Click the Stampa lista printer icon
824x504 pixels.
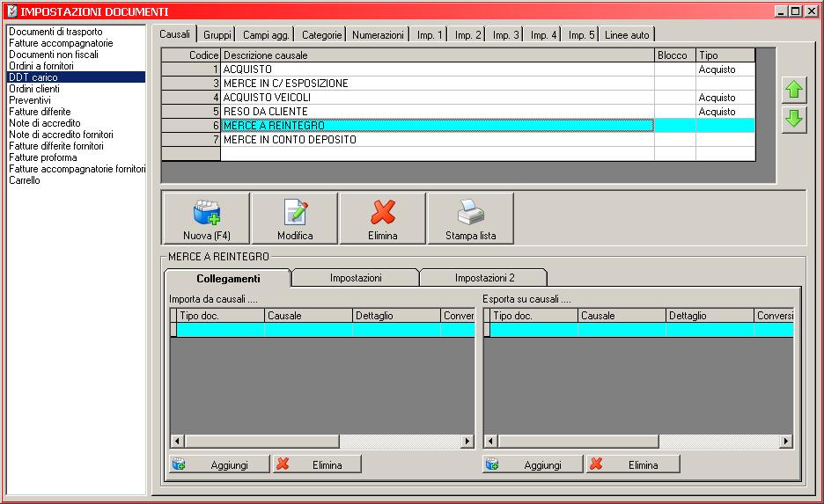(470, 212)
